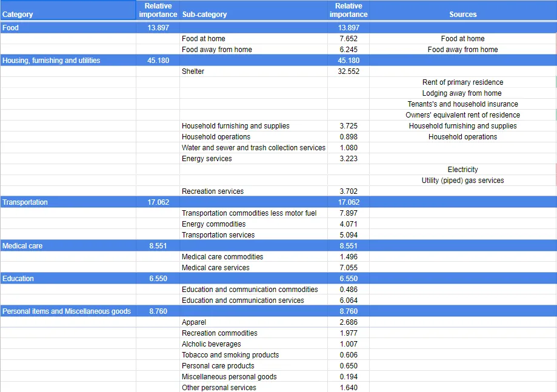
Task: Select the 'Recreation services' cell
Action: 253,191
